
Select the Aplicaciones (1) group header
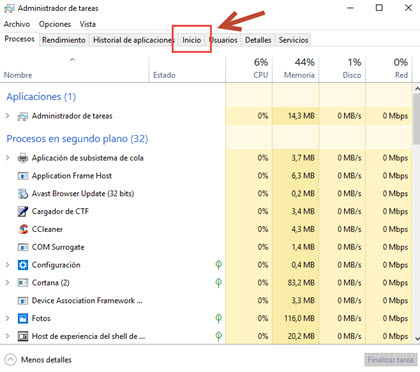click(x=41, y=97)
